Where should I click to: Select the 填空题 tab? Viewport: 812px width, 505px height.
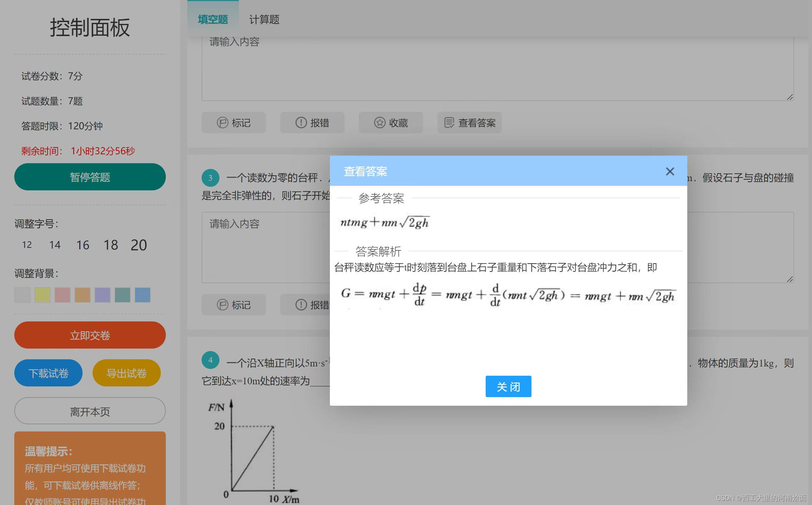[x=213, y=19]
